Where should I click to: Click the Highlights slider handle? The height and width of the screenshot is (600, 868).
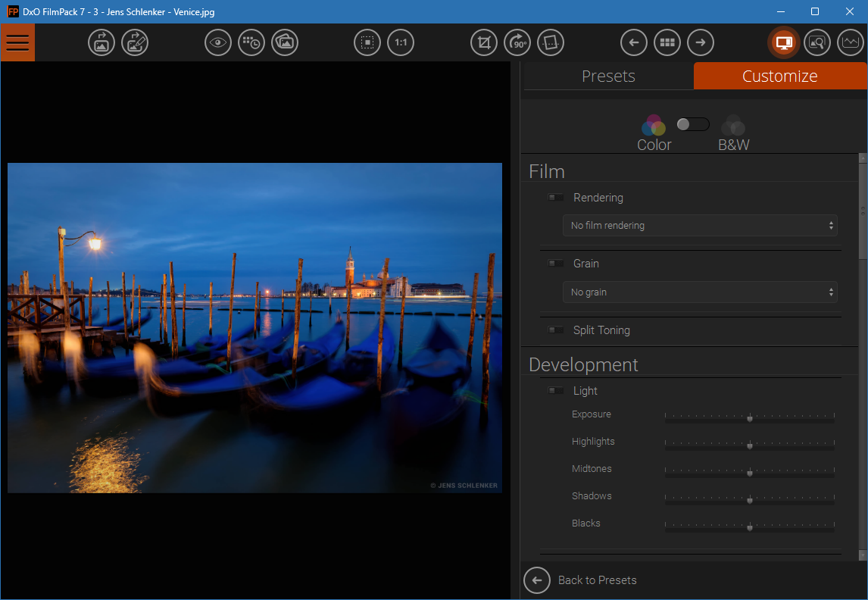click(750, 445)
